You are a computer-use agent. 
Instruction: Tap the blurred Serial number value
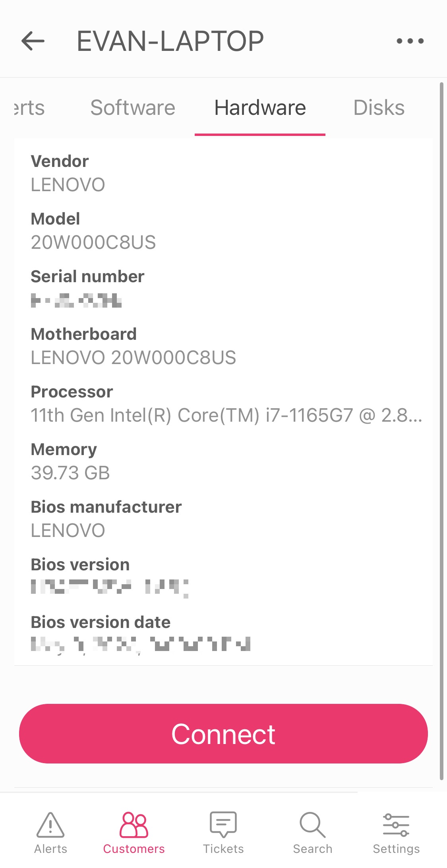76,300
